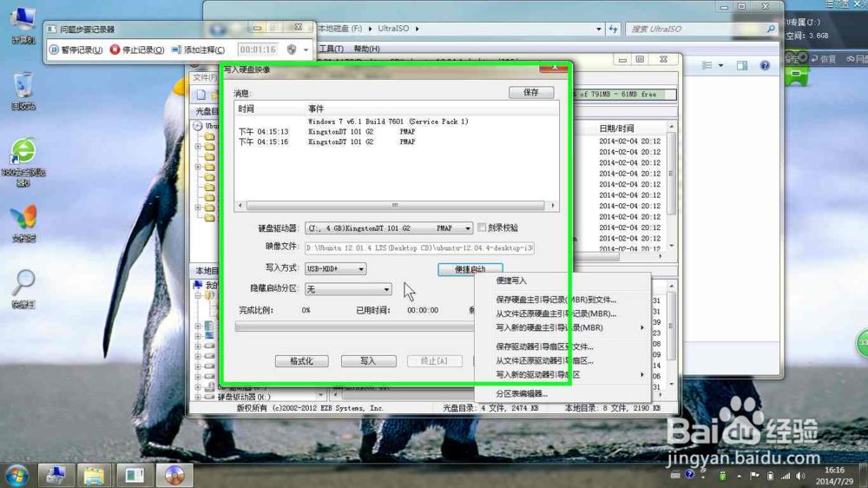Image resolution: width=868 pixels, height=488 pixels.
Task: Enable the 刻录校验 checkbox
Action: 482,228
